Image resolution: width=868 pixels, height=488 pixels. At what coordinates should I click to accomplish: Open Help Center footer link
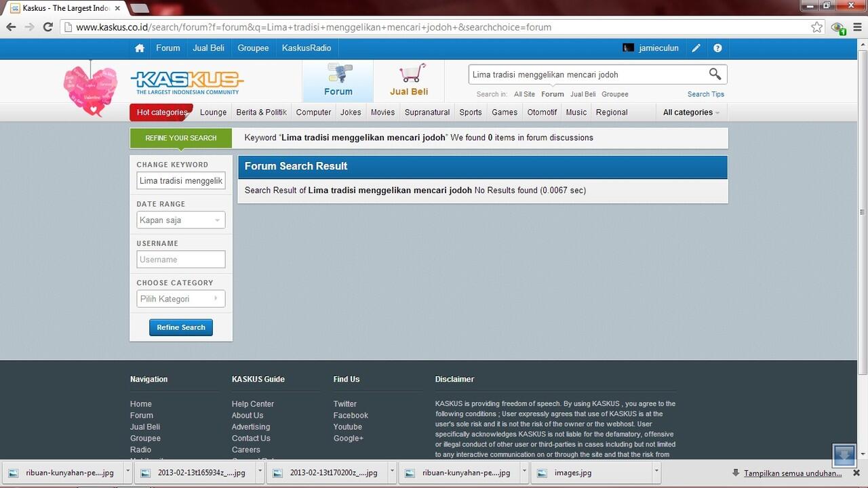coord(253,404)
